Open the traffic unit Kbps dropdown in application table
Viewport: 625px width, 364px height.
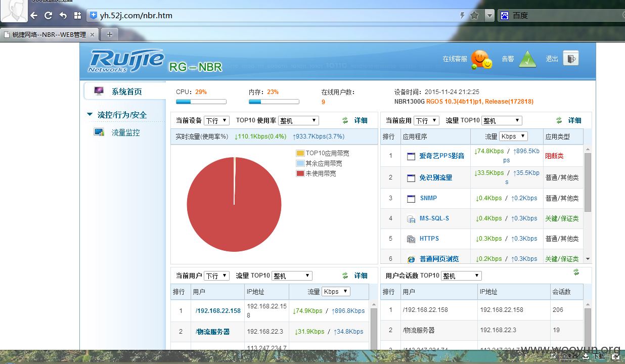[x=513, y=136]
